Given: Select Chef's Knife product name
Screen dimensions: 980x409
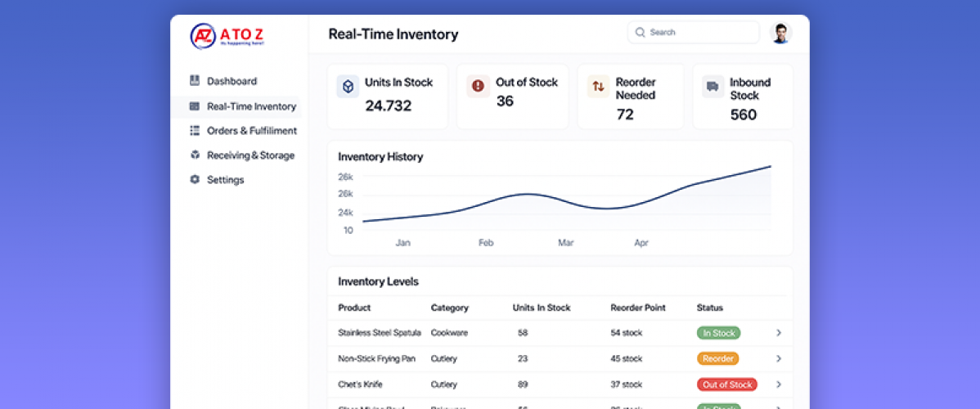Looking at the screenshot, I should point(360,384).
